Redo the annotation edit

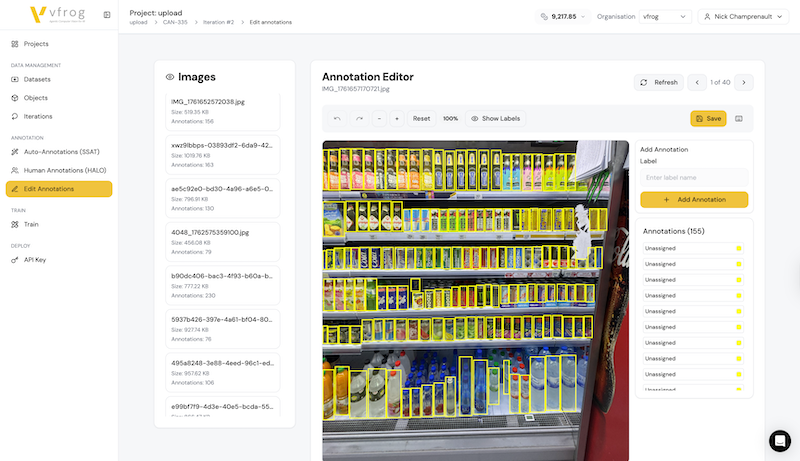359,118
